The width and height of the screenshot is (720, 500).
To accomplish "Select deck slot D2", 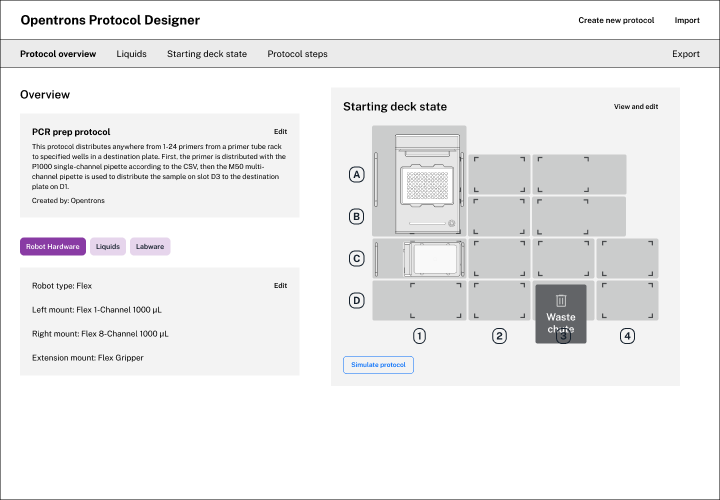I will 499,301.
